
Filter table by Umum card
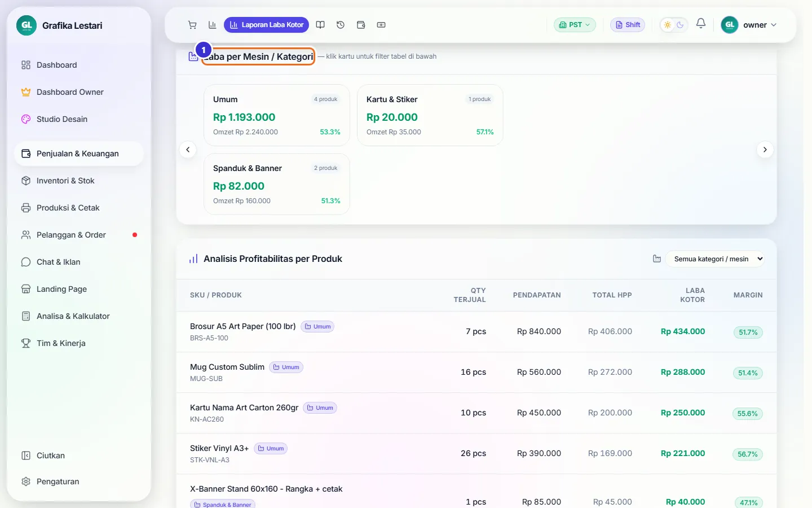point(276,115)
